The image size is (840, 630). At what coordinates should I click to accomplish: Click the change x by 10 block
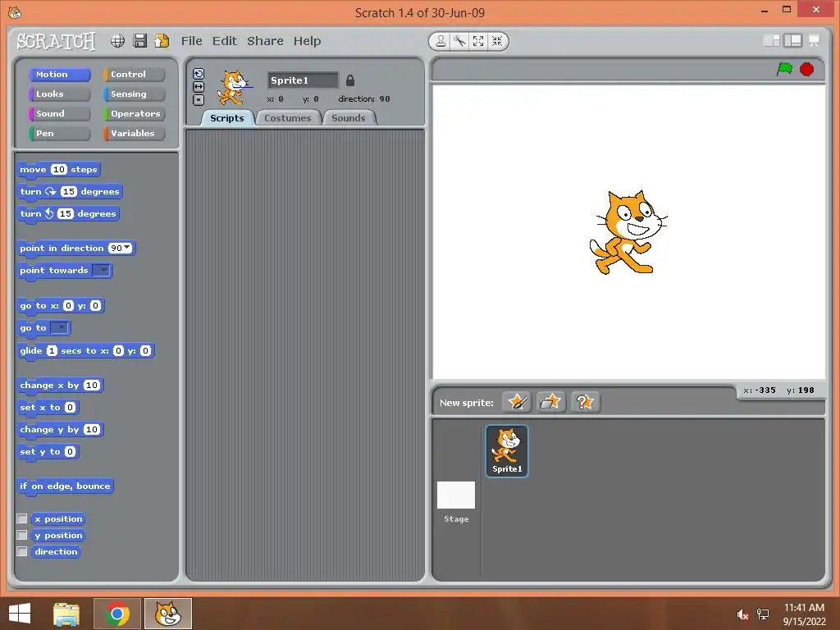pos(60,386)
